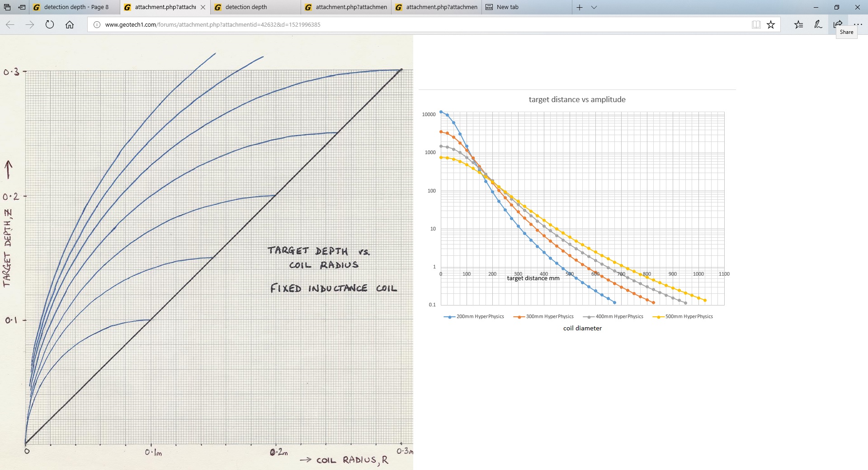Add this page to favorites
This screenshot has height=470, width=868.
(771, 25)
